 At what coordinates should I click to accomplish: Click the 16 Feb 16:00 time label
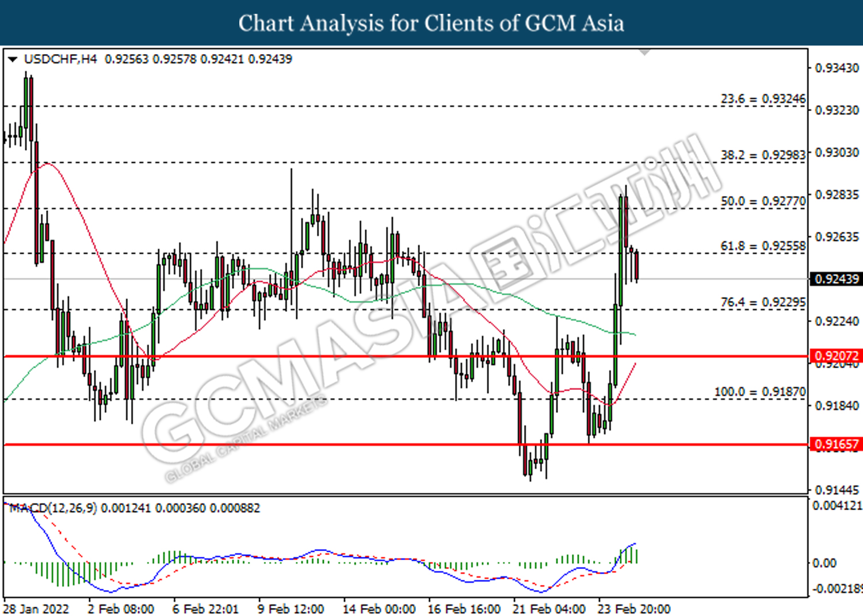click(464, 609)
